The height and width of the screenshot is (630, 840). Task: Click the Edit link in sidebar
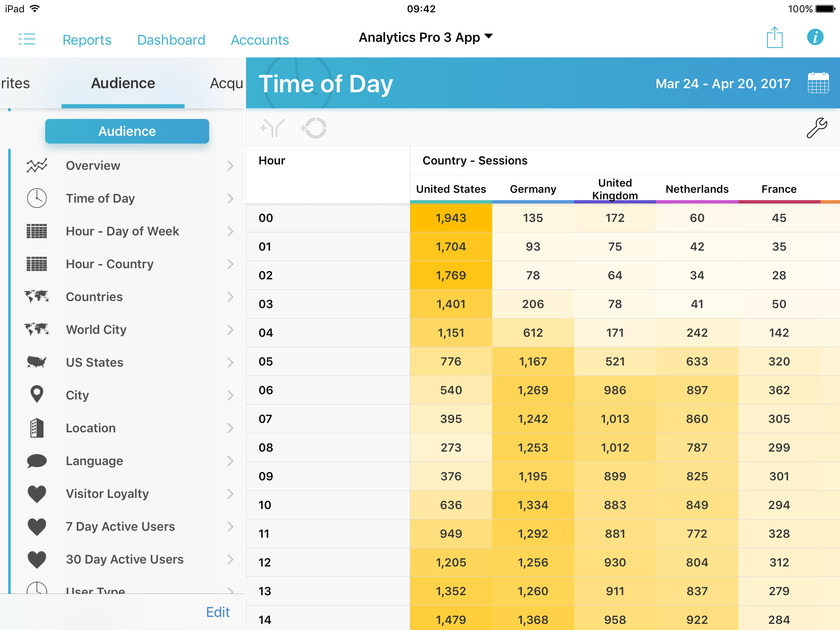coord(218,612)
